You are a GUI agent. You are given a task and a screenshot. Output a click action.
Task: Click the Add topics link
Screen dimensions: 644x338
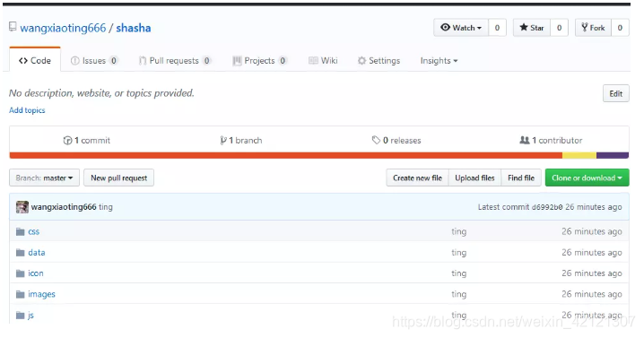(27, 110)
